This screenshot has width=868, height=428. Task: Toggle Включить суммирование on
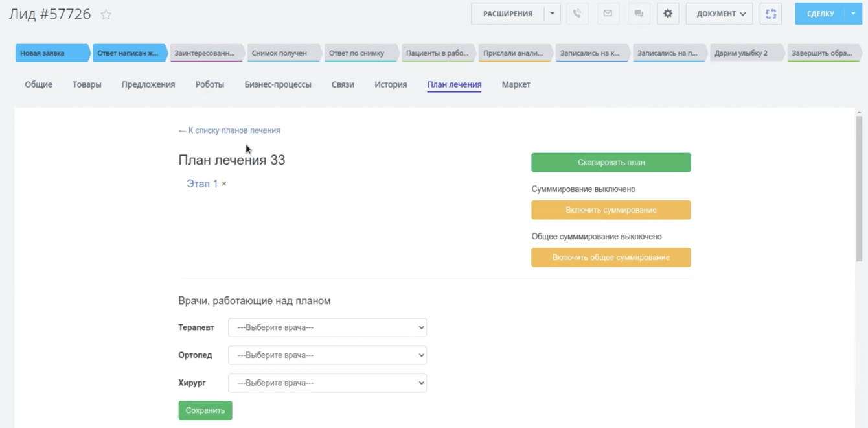611,210
